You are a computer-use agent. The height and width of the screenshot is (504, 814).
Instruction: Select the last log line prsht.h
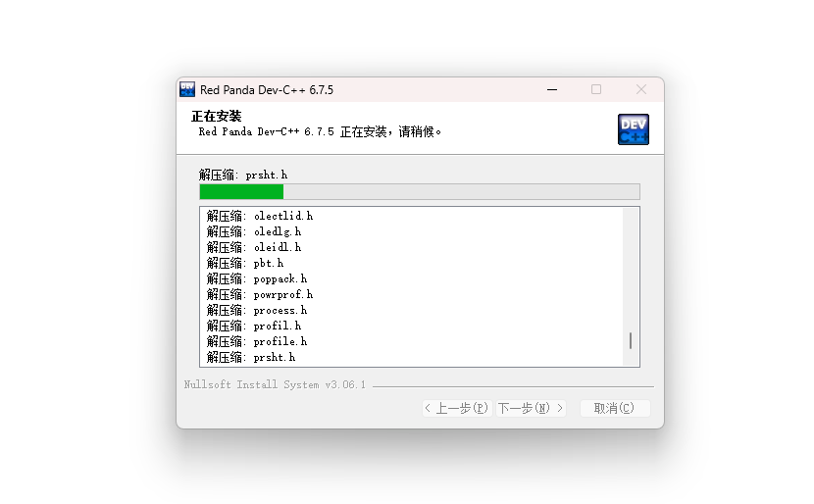tap(251, 357)
